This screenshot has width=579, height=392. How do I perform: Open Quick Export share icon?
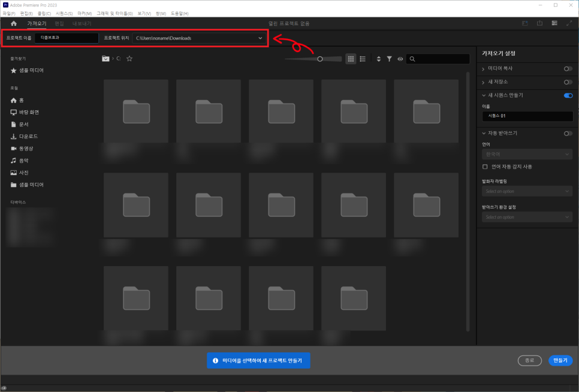click(x=539, y=23)
